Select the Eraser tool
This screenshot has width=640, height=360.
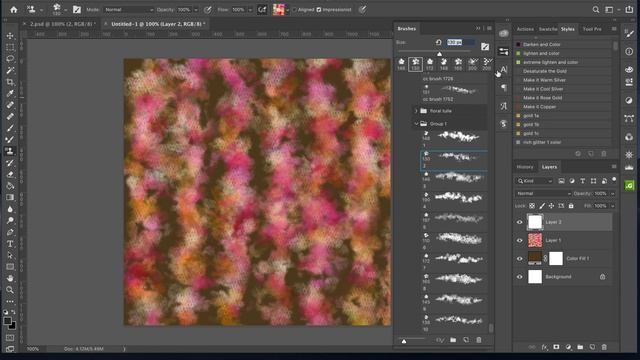click(x=10, y=174)
